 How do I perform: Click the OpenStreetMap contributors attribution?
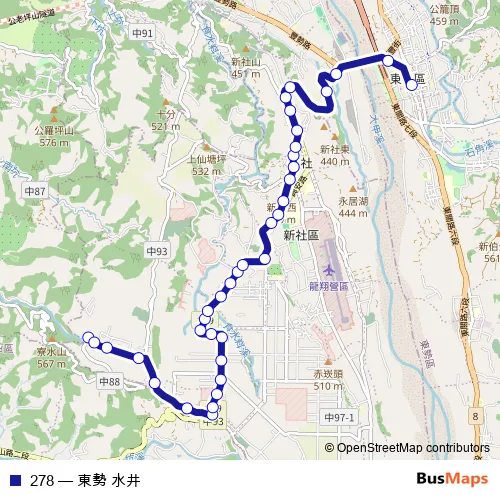pyautogui.click(x=407, y=447)
